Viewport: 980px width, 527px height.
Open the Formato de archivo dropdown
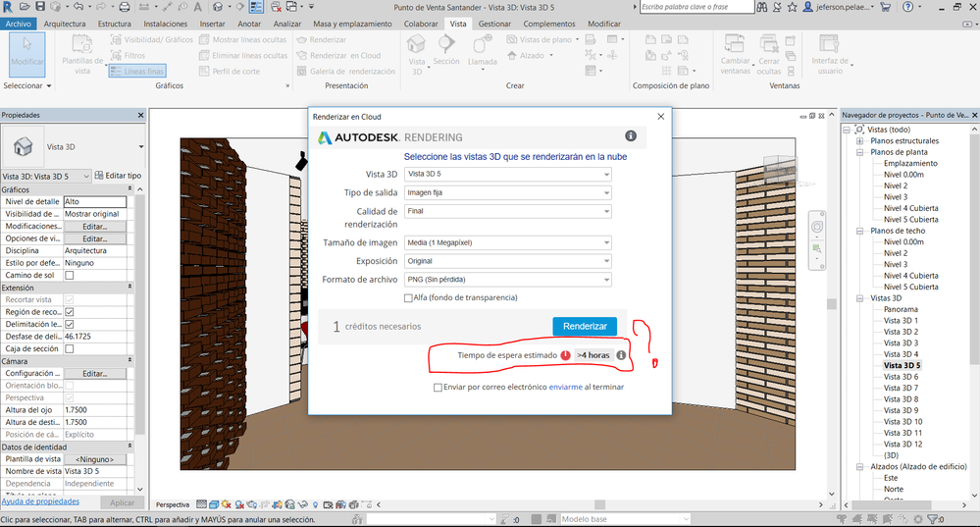tap(508, 280)
